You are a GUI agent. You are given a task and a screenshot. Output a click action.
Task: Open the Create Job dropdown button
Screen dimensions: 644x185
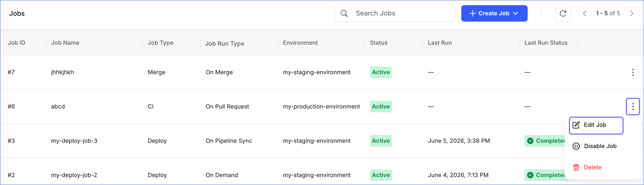494,13
